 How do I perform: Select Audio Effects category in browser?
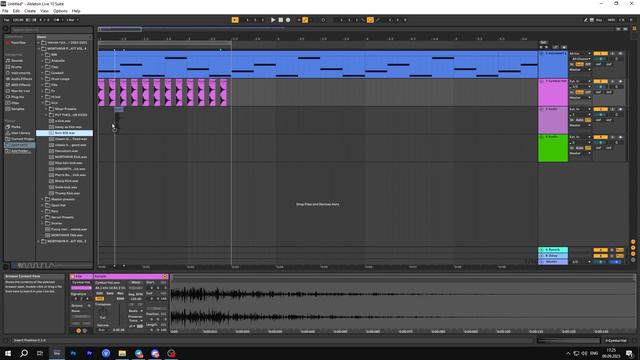19,79
